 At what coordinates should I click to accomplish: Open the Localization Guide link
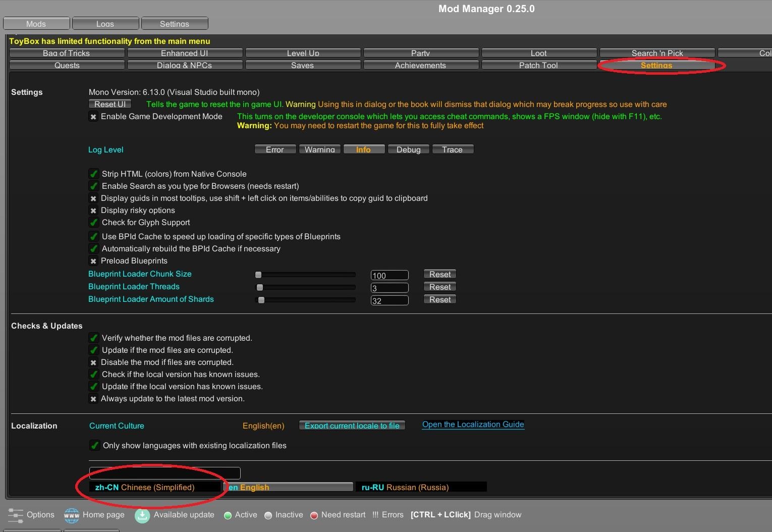pos(472,424)
